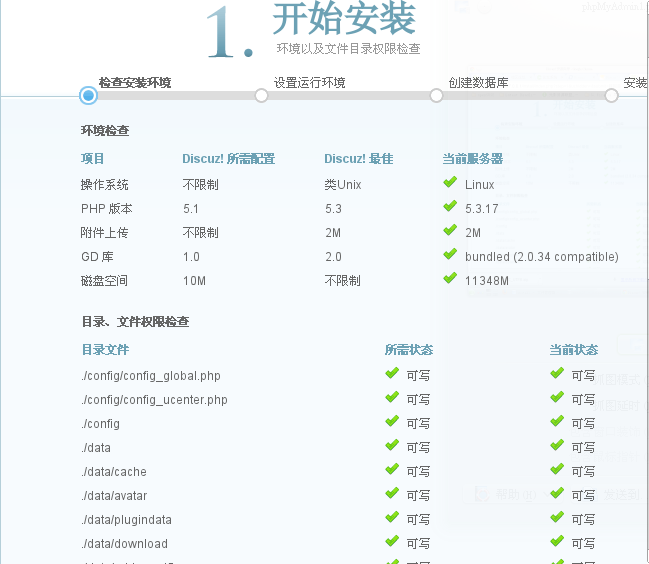Click the 磁盘空间 row label
This screenshot has width=649, height=564.
coord(105,281)
